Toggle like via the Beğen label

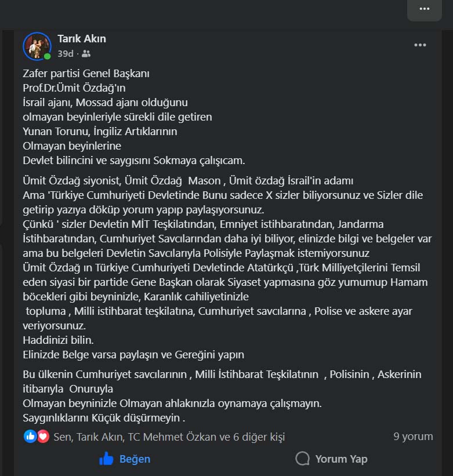pos(135,459)
